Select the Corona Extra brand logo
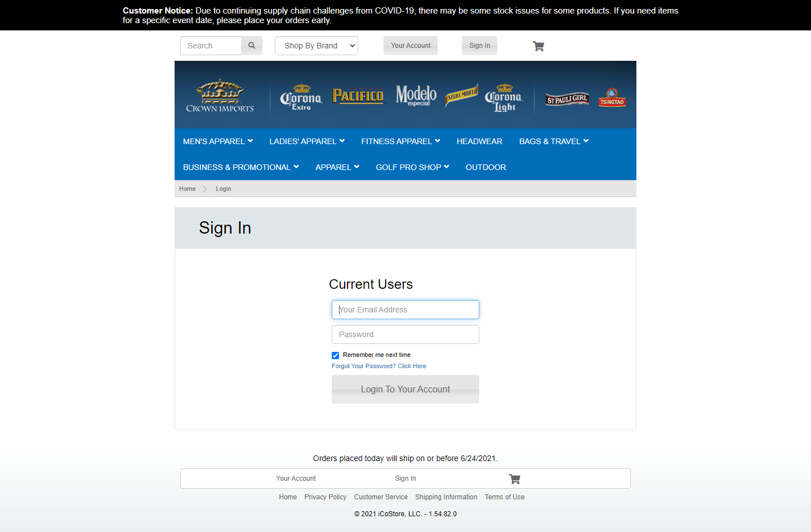 coord(301,97)
